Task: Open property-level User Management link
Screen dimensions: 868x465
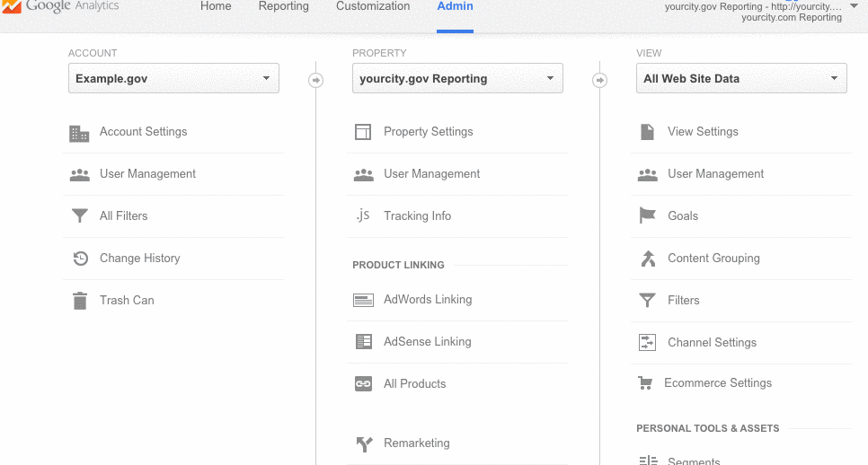Action: tap(432, 173)
